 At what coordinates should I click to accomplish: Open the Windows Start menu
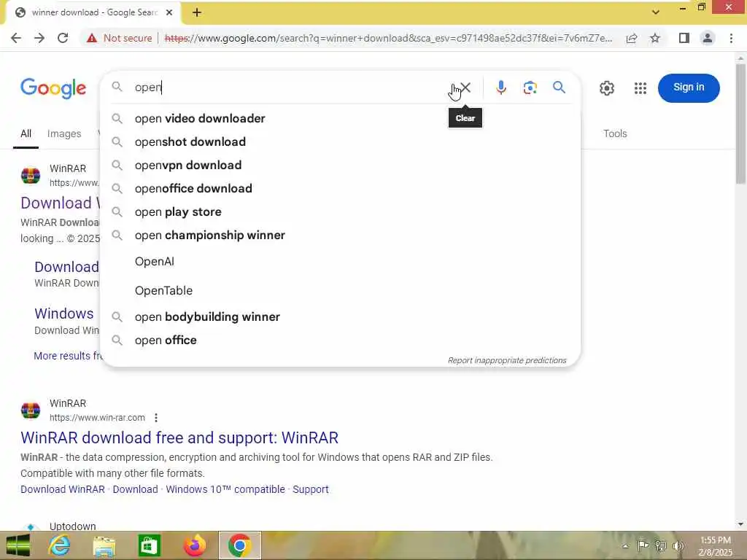(18, 545)
